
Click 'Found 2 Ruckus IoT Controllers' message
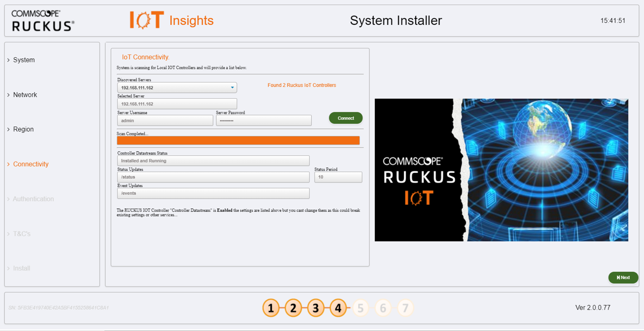[302, 85]
